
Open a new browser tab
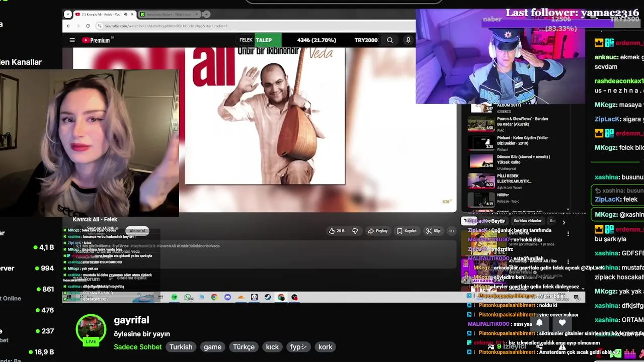(x=206, y=14)
